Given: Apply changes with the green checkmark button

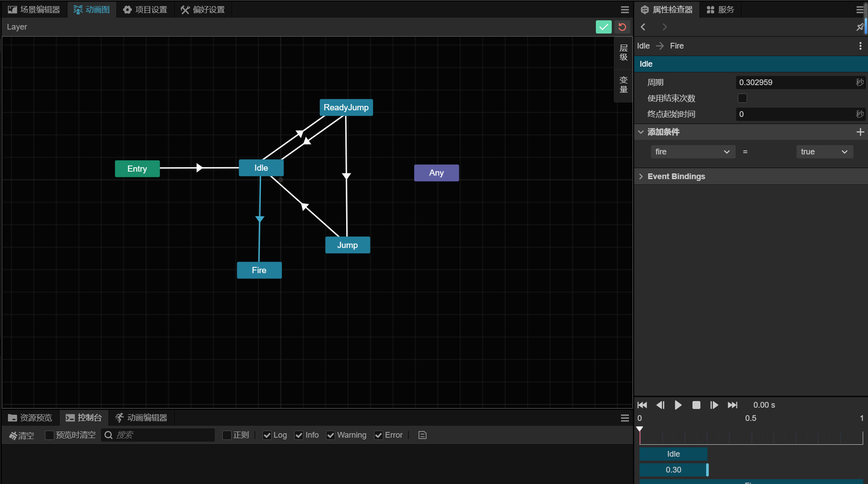Looking at the screenshot, I should (x=603, y=27).
